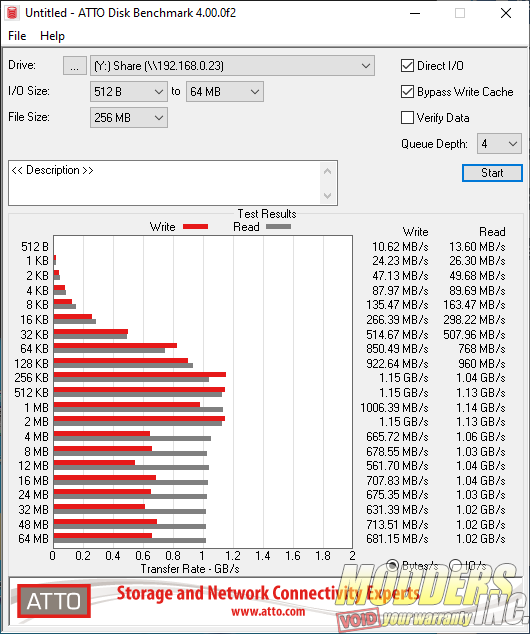
Task: Open the Queue Depth dropdown
Action: point(499,144)
